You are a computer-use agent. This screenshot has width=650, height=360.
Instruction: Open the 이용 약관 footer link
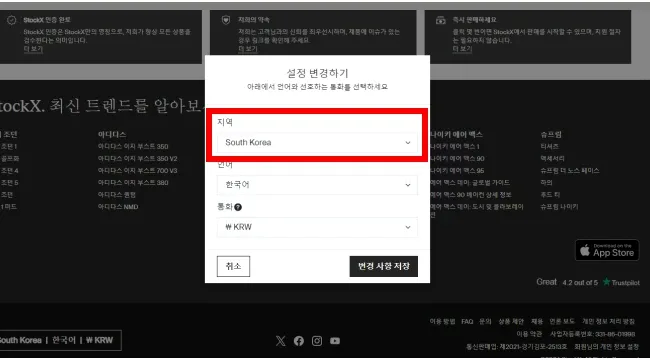tap(529, 334)
